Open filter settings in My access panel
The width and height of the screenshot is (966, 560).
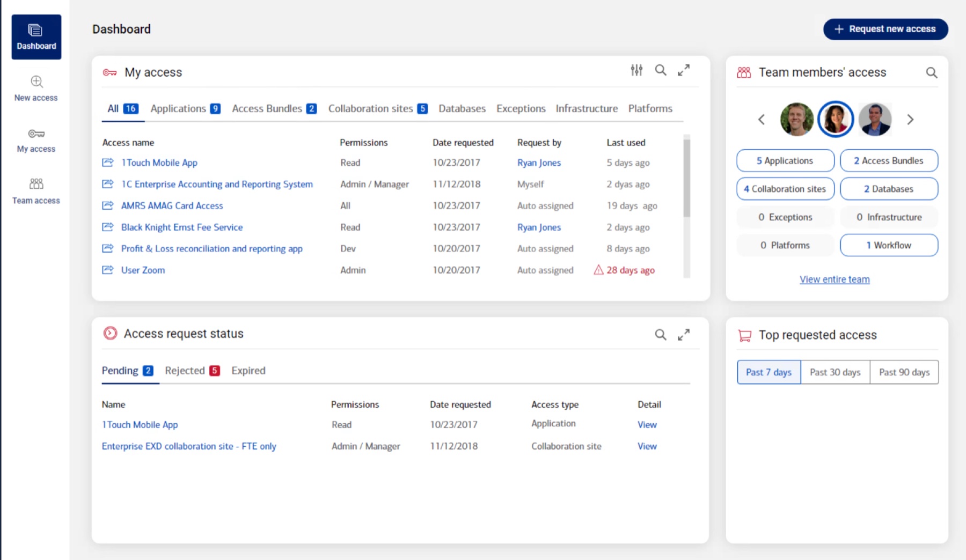(636, 70)
